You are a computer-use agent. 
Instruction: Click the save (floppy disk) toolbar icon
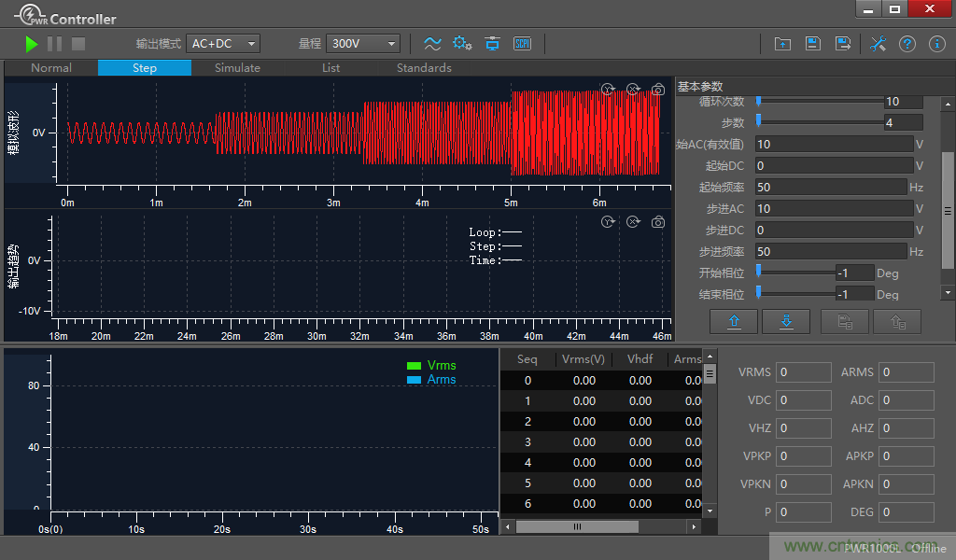[812, 44]
